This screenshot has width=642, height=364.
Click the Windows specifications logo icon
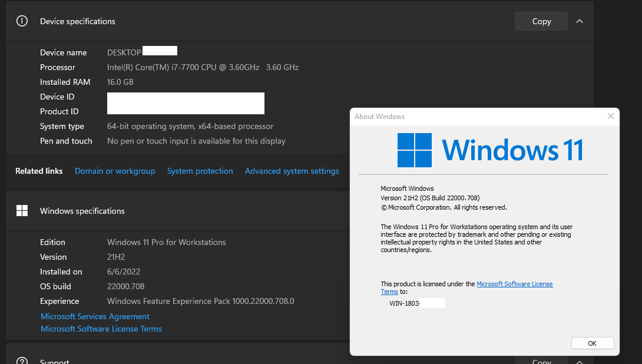(x=22, y=210)
